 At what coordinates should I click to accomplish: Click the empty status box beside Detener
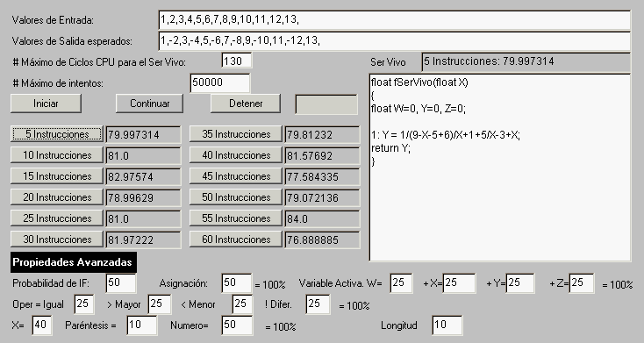click(x=326, y=104)
